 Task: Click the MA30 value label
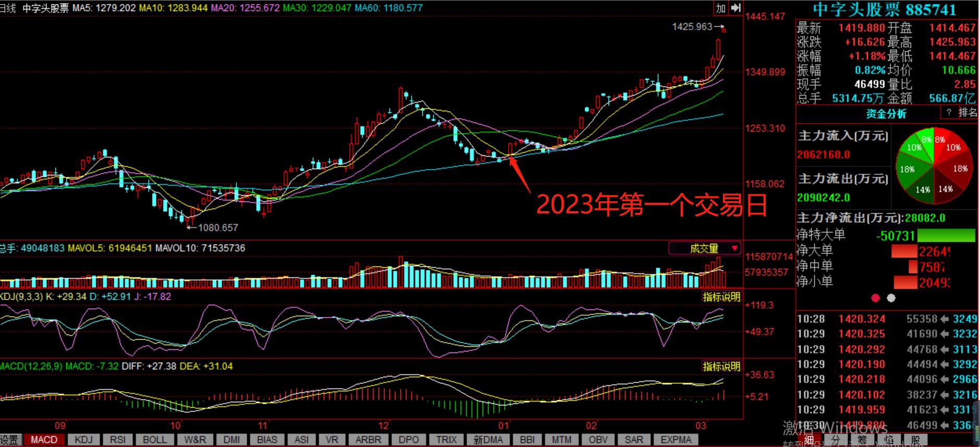tap(317, 8)
